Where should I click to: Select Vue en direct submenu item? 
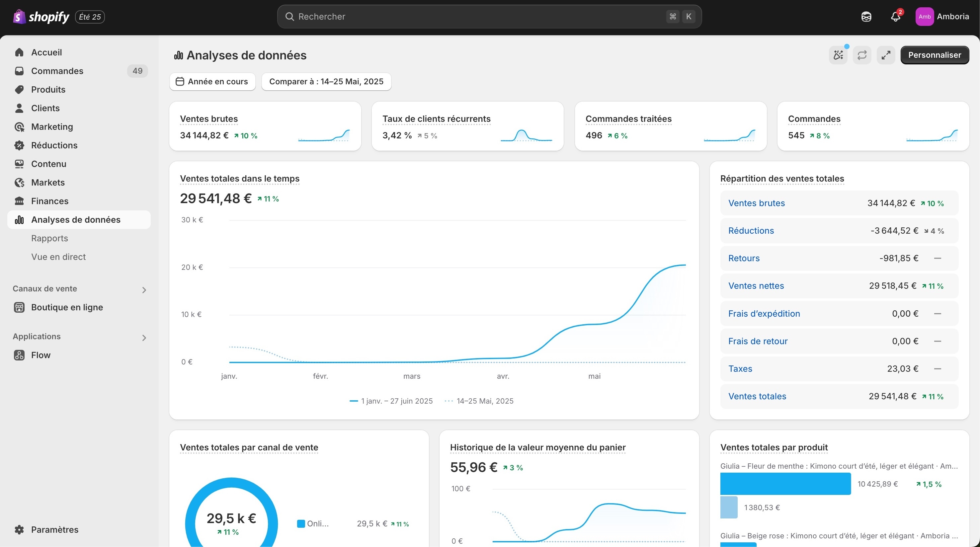pos(58,257)
